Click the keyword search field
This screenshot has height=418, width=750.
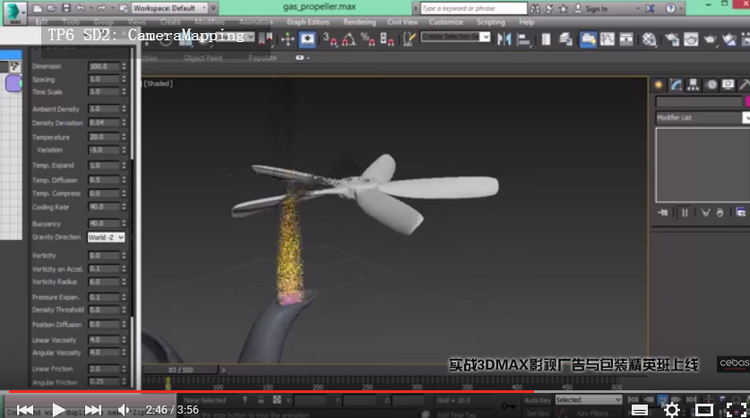pyautogui.click(x=474, y=9)
